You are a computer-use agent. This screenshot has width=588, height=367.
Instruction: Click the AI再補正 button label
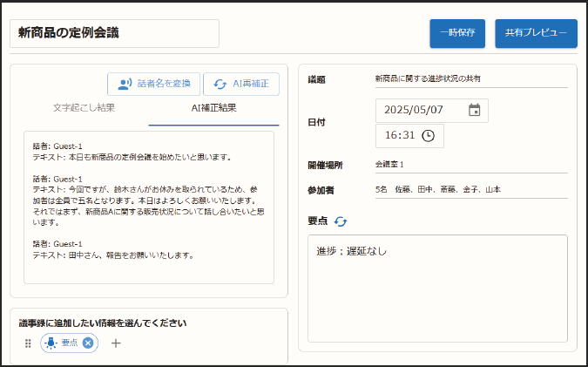click(x=251, y=84)
